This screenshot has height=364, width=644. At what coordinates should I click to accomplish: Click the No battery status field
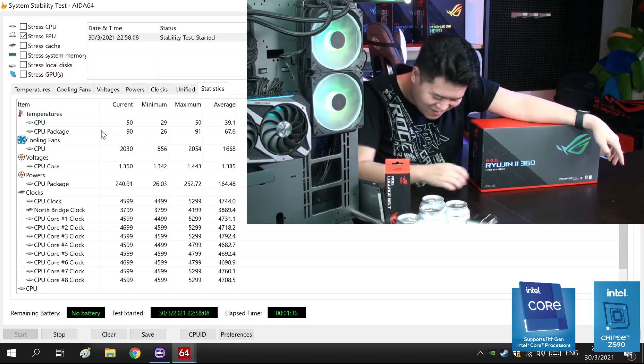click(86, 313)
